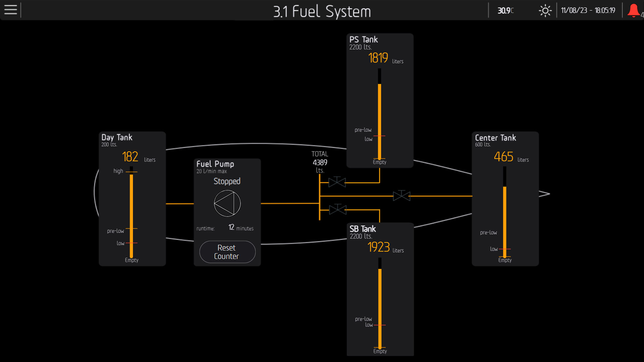Click the TOTAL 4389 lts readout
The width and height of the screenshot is (644, 362).
[x=320, y=162]
